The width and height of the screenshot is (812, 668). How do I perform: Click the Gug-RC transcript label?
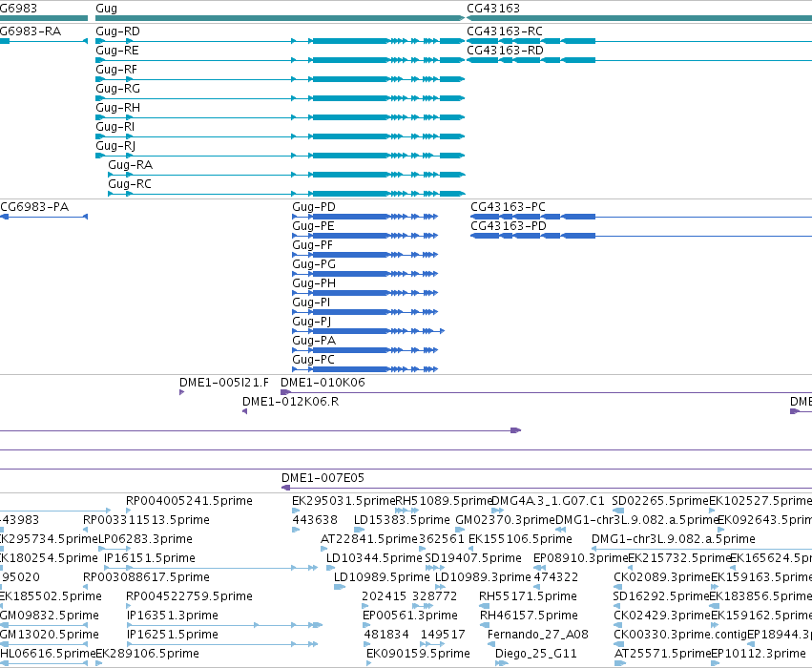pyautogui.click(x=130, y=184)
